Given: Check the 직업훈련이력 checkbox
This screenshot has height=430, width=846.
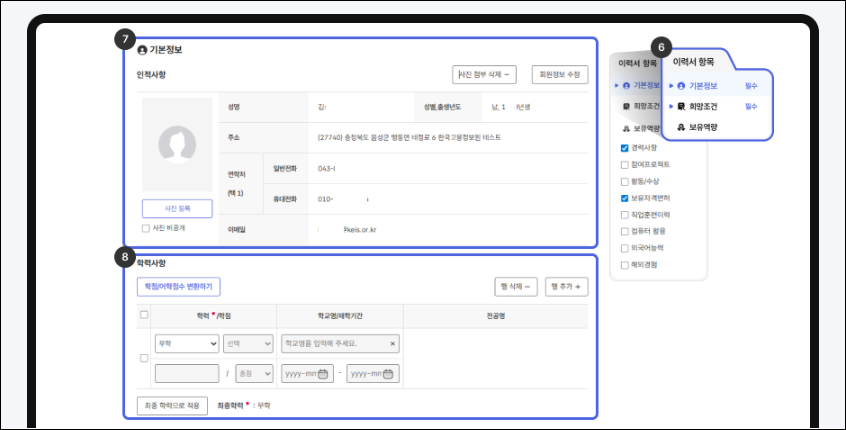Looking at the screenshot, I should tap(625, 215).
